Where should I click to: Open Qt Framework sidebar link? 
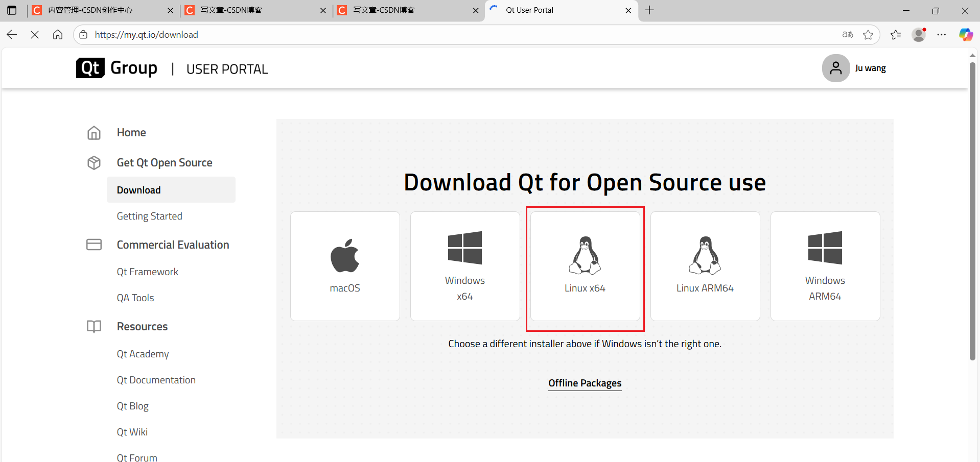(147, 272)
